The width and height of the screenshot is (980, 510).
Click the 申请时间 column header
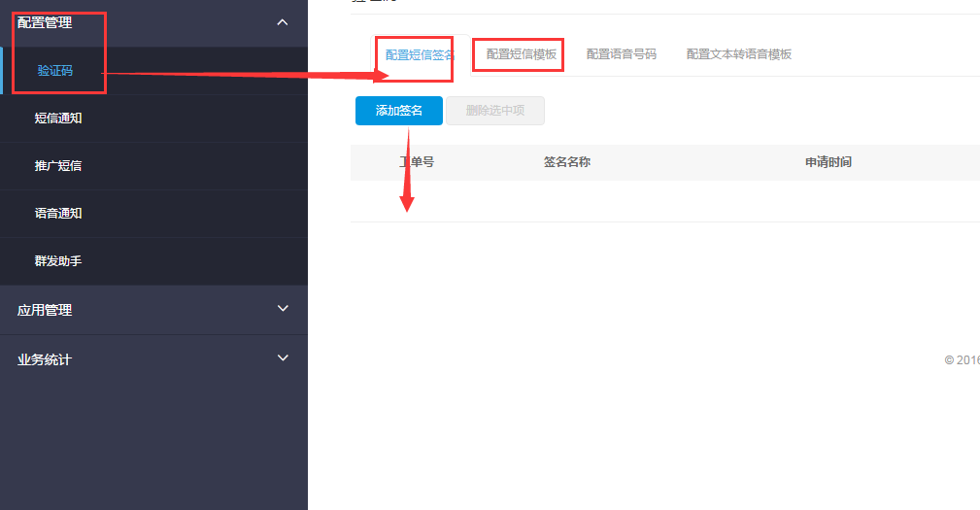coord(828,162)
